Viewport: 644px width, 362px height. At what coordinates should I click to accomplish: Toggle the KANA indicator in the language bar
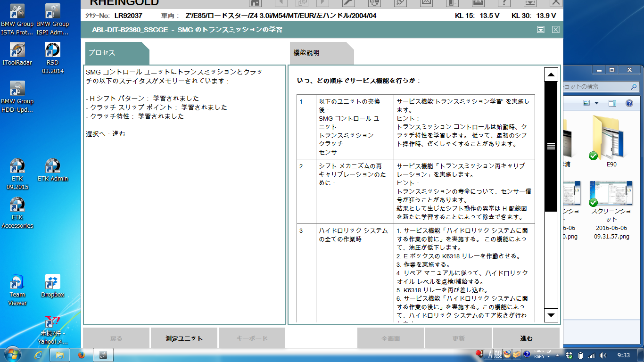pyautogui.click(x=539, y=357)
